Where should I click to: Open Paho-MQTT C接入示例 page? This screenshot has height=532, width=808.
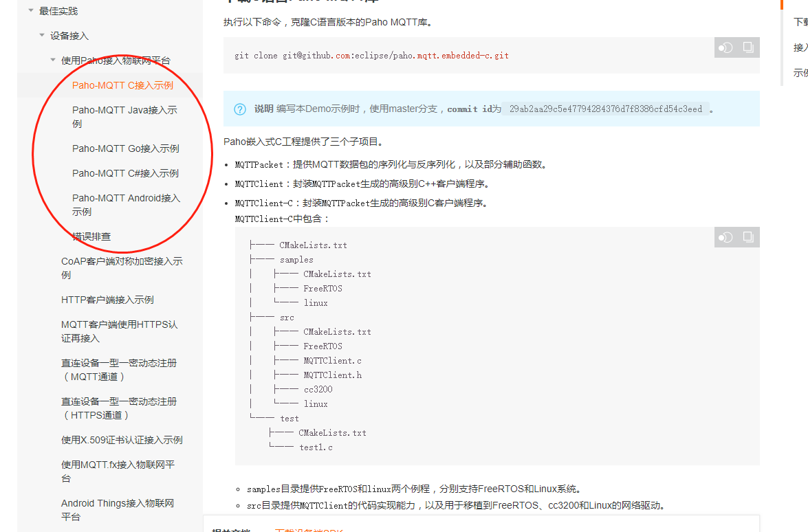[122, 85]
